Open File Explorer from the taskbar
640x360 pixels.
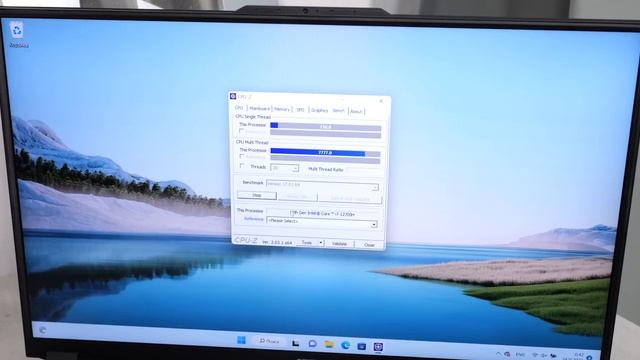click(329, 344)
